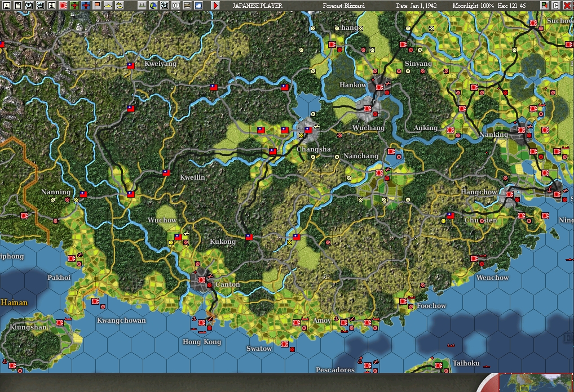Select the Japanese unit in Nanking city

tap(522, 130)
